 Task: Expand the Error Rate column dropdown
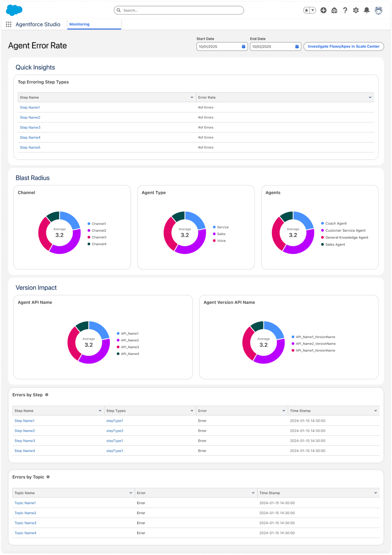(370, 97)
